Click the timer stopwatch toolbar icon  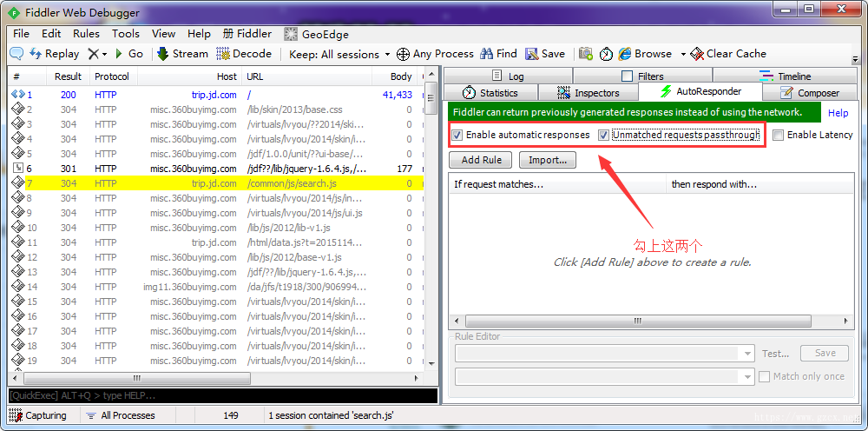(607, 54)
